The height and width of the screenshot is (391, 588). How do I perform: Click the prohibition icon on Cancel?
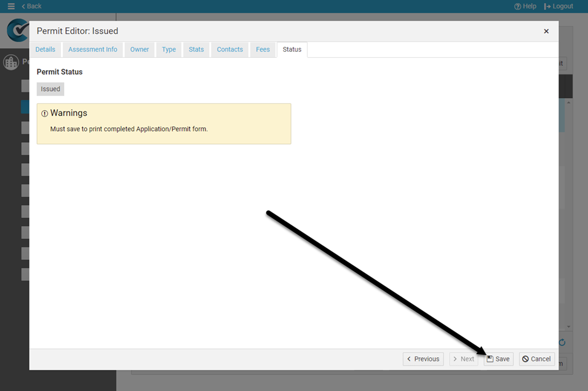[x=526, y=359]
